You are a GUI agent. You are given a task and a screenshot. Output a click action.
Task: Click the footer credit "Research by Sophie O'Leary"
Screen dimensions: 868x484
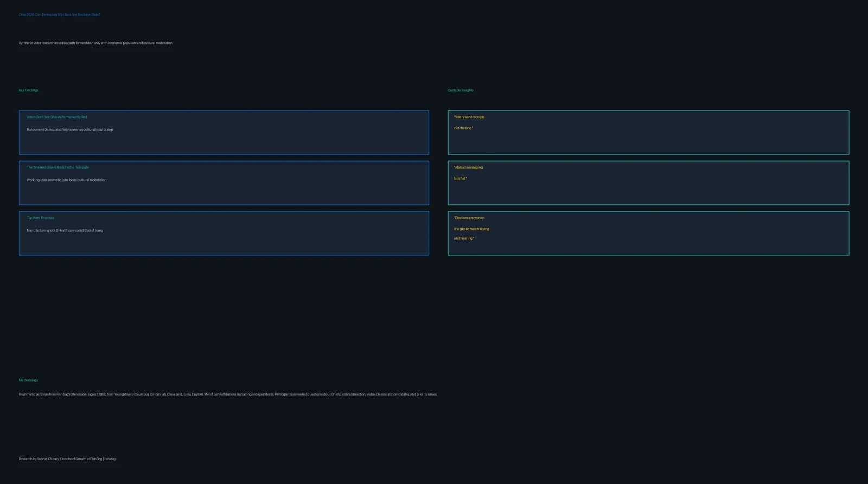[67, 459]
